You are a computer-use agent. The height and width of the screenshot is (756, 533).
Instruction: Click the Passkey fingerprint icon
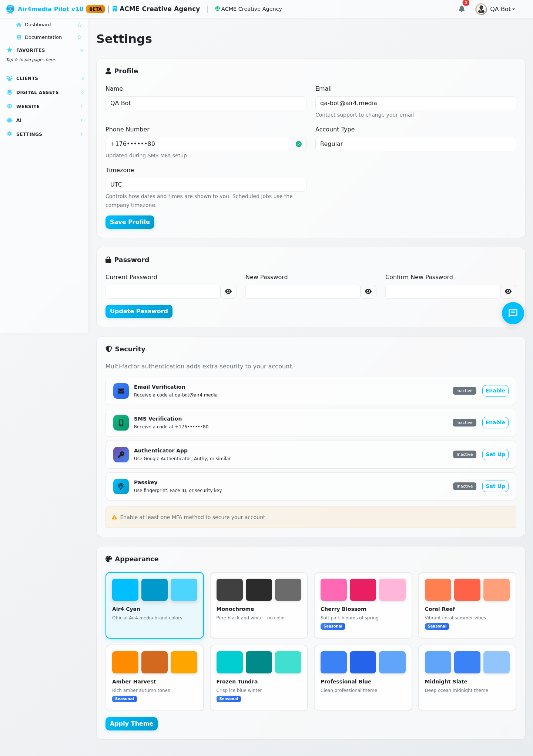[x=121, y=486]
